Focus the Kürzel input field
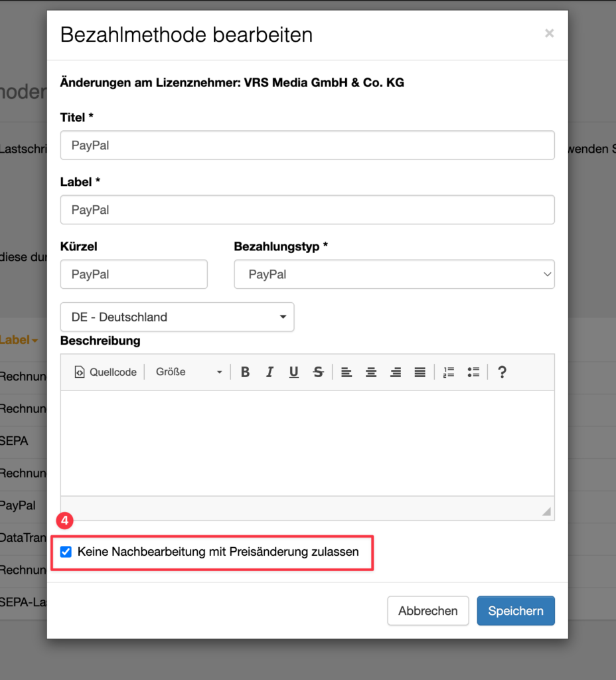Image resolution: width=616 pixels, height=680 pixels. (134, 274)
